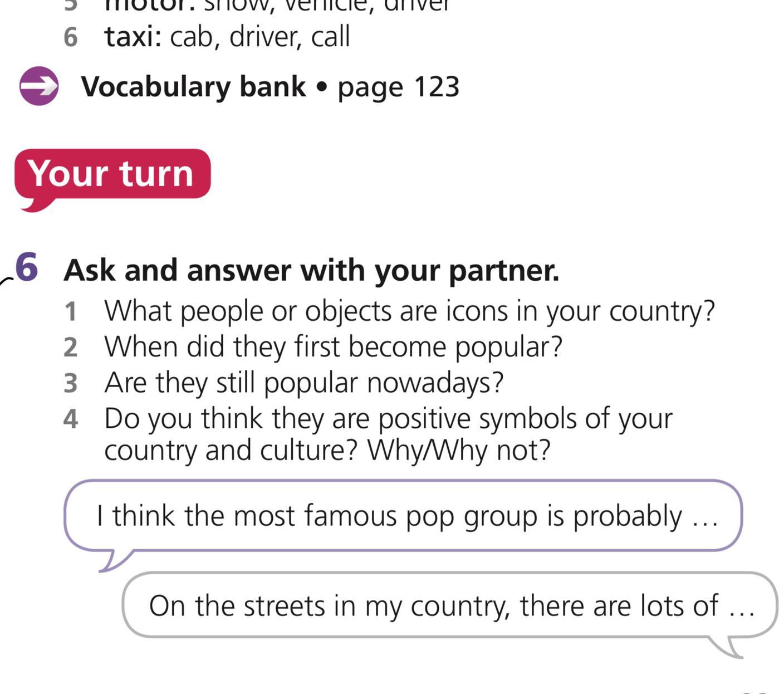Screen dimensions: 784x694
Task: Click the grey number 2 before When did
Action: click(x=70, y=347)
